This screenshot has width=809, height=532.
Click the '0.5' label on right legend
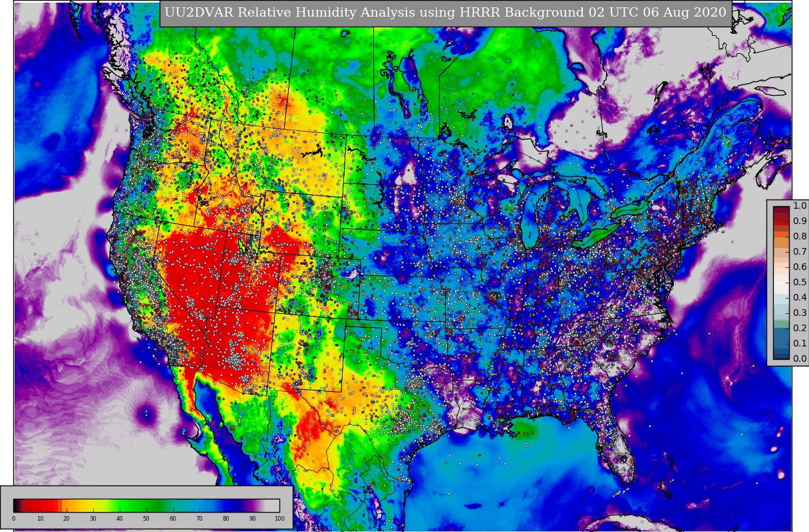click(800, 283)
